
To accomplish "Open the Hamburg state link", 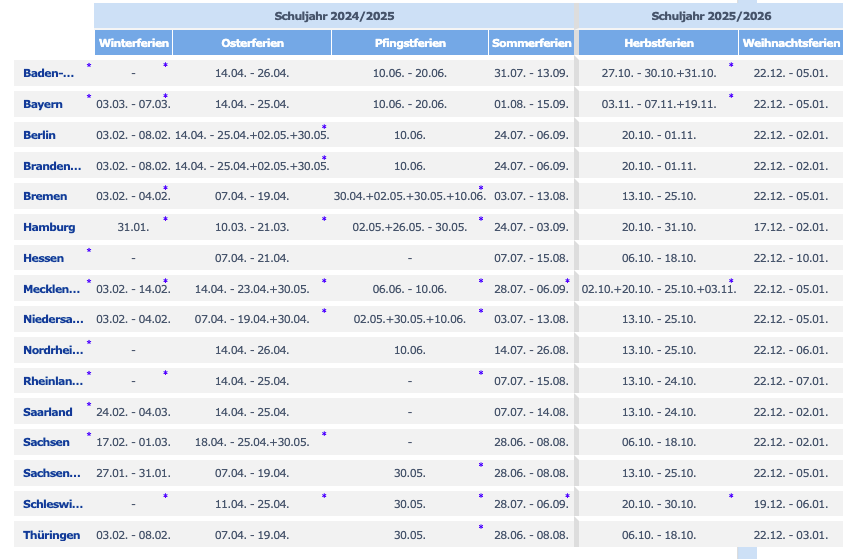I will [49, 227].
